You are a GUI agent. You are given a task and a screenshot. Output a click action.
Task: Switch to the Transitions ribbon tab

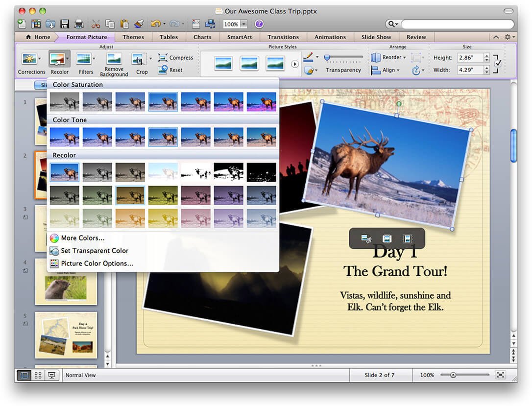tap(283, 37)
